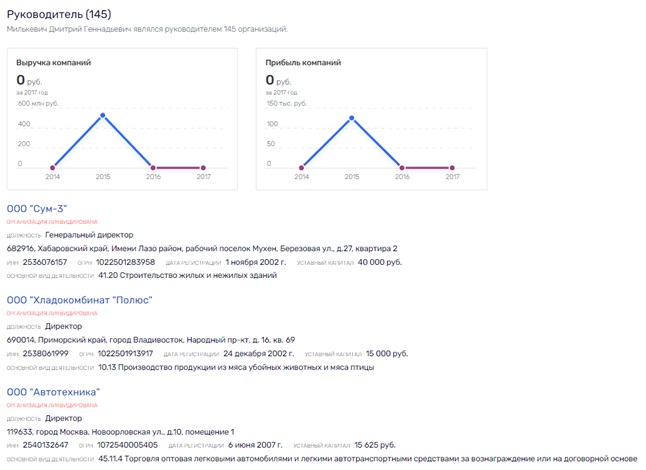
Task: Click the 2015 profit chart peak point
Action: 351,118
